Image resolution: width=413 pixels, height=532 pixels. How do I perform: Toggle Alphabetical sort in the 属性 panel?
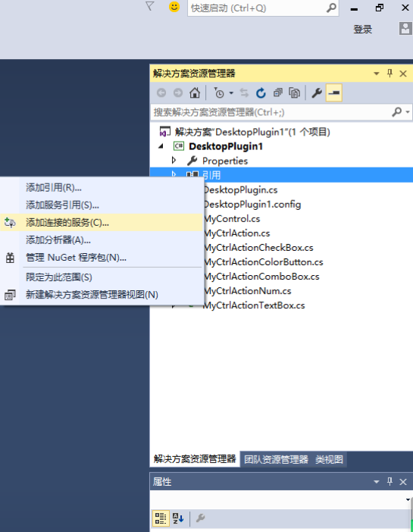coord(178,518)
